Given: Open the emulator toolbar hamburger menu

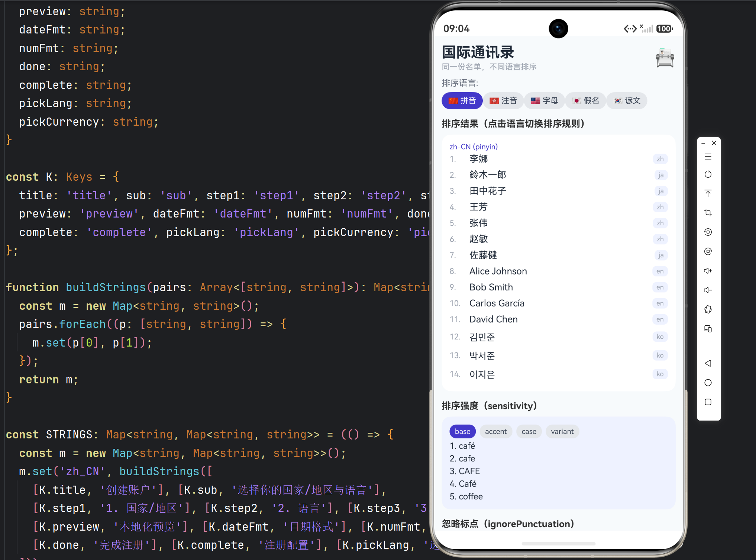Looking at the screenshot, I should (708, 157).
